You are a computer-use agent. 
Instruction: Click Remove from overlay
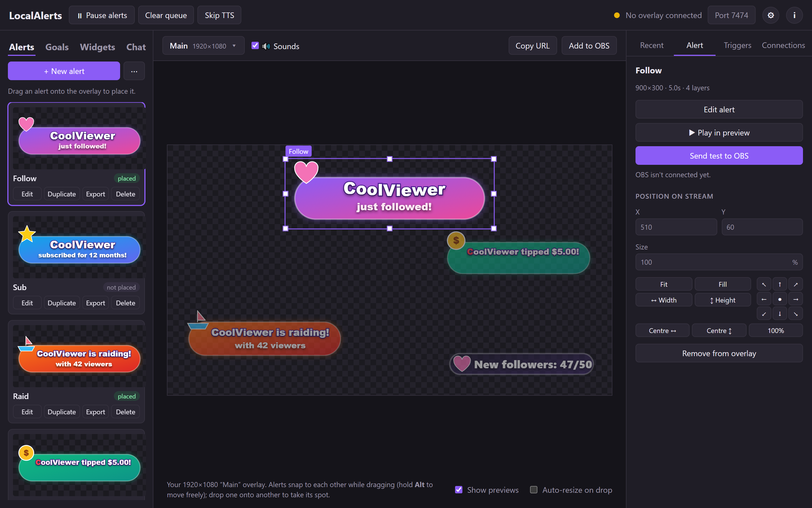coord(719,353)
